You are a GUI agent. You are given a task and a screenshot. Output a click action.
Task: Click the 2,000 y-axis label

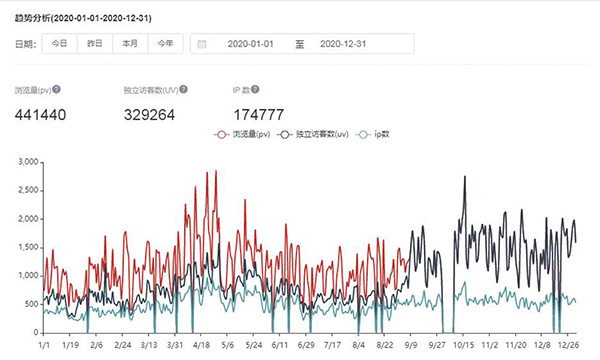28,219
